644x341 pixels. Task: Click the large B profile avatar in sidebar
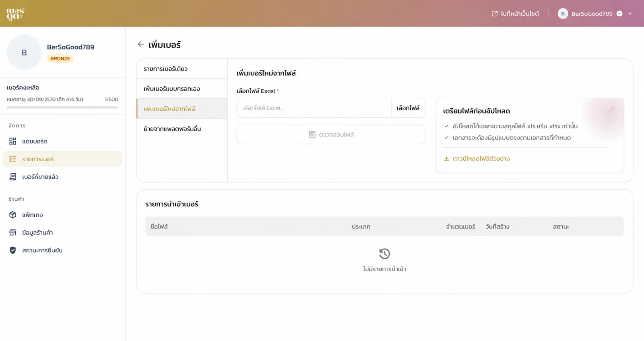click(x=24, y=52)
